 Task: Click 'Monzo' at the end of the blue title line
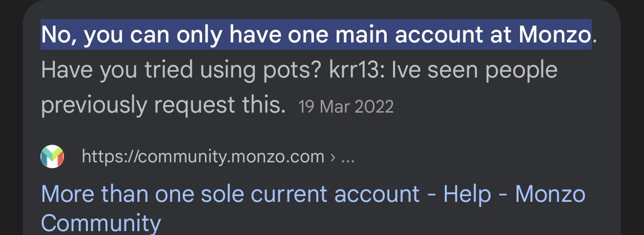(550, 194)
